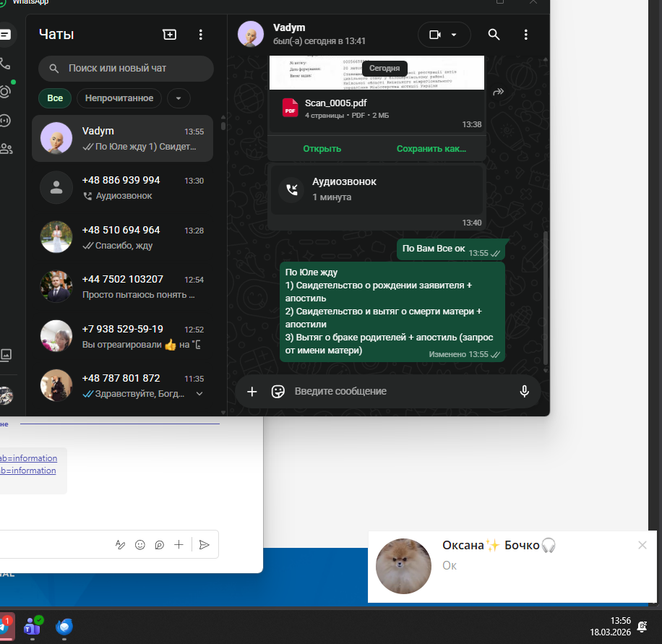The height and width of the screenshot is (644, 662).
Task: Open Microsoft Teams from the taskbar
Action: (x=33, y=627)
